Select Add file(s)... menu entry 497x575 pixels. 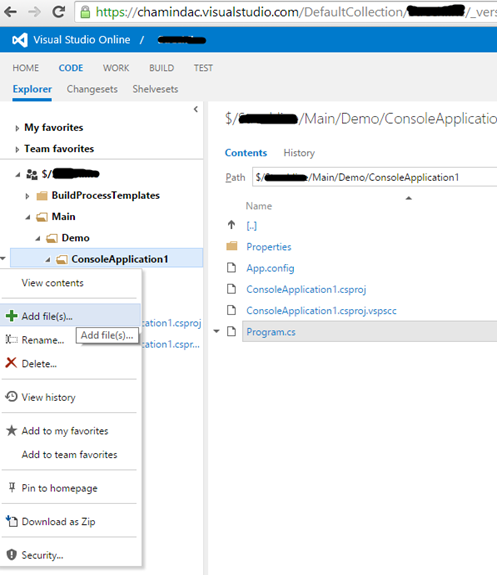click(70, 316)
